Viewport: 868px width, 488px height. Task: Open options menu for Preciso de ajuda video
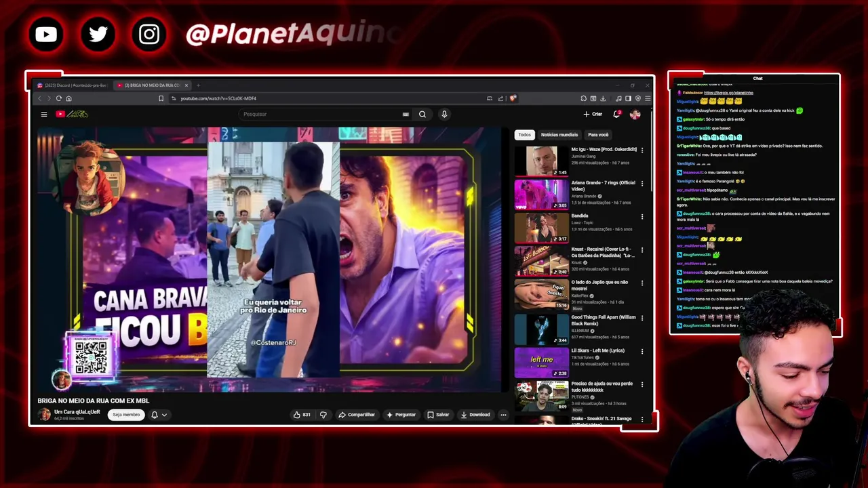tap(642, 384)
